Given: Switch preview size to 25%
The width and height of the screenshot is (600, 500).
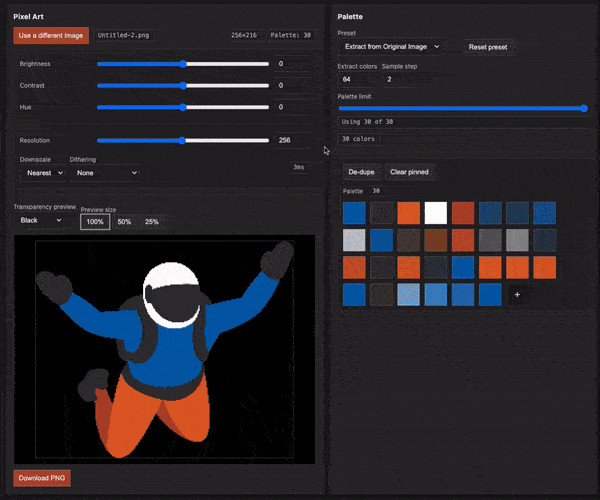Looking at the screenshot, I should [151, 221].
